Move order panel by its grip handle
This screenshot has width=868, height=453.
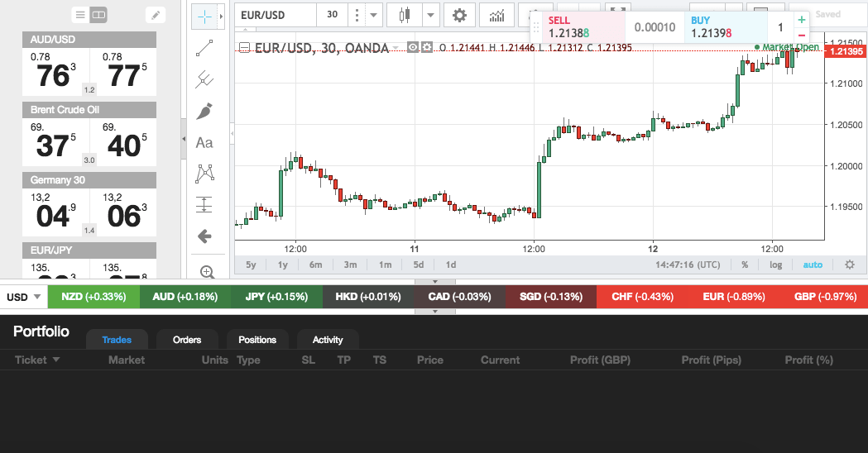[x=536, y=27]
